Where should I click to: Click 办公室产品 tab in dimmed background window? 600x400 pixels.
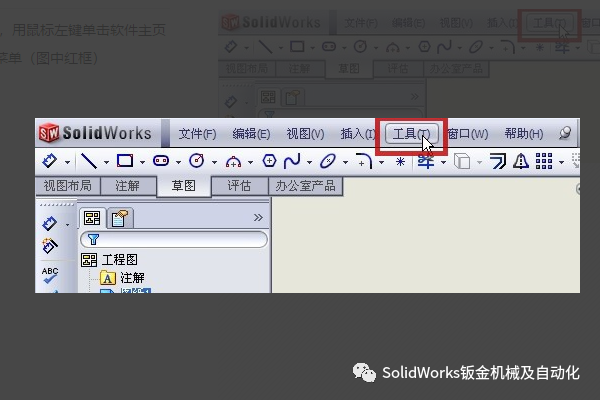click(456, 69)
